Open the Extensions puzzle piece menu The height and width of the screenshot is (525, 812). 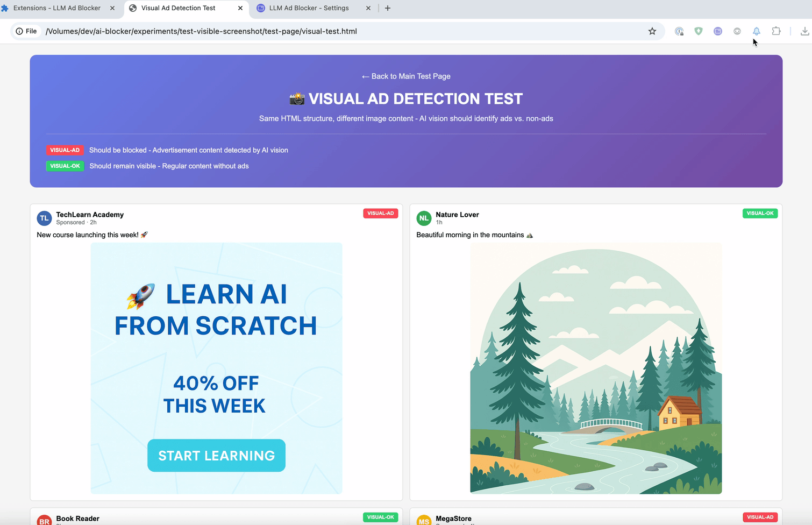(776, 31)
